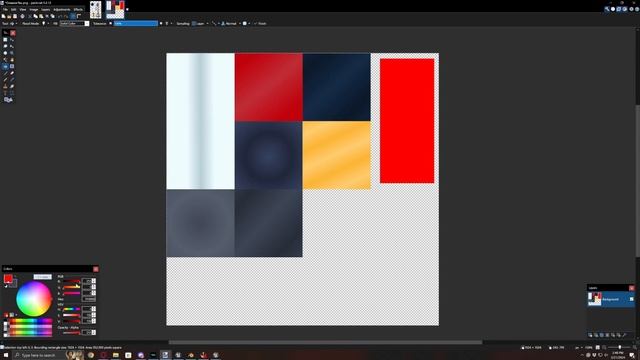Open the File menu
The image size is (640, 360).
(x=5, y=9)
